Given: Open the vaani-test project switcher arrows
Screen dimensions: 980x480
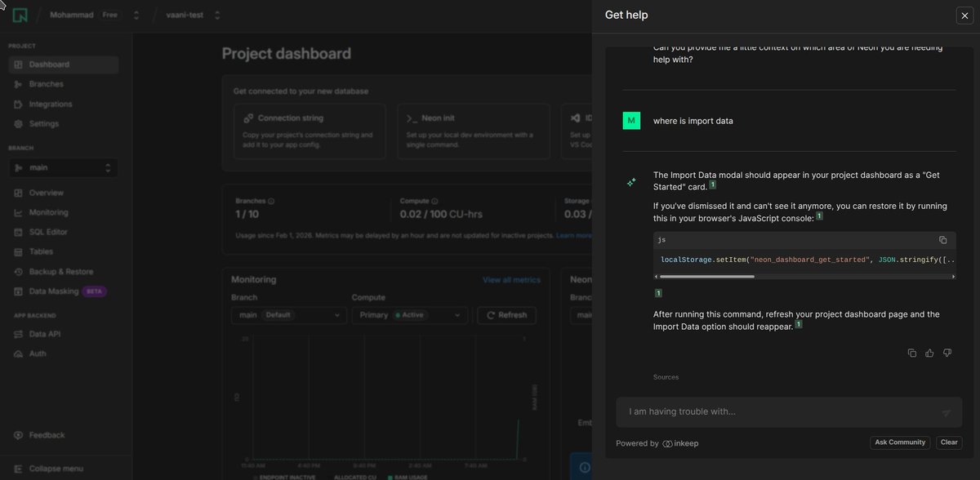Looking at the screenshot, I should point(217,15).
